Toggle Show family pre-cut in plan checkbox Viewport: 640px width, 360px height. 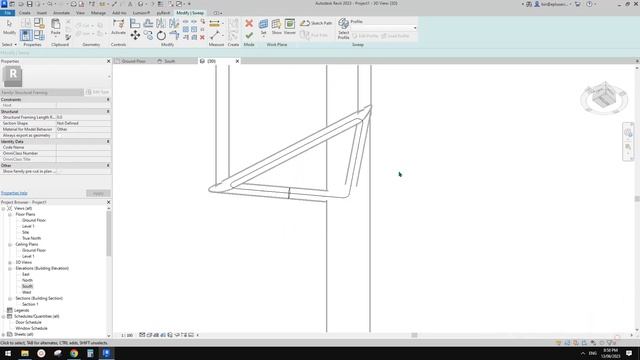[60, 171]
